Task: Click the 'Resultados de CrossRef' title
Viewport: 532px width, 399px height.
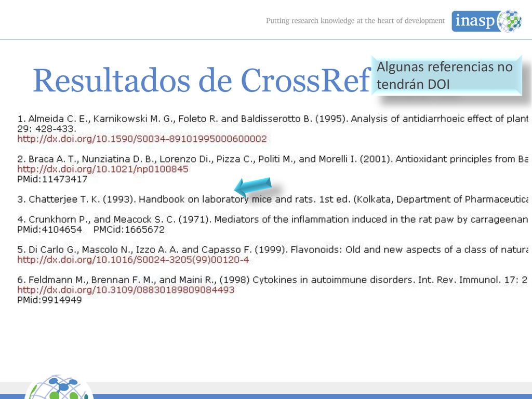Action: 202,81
